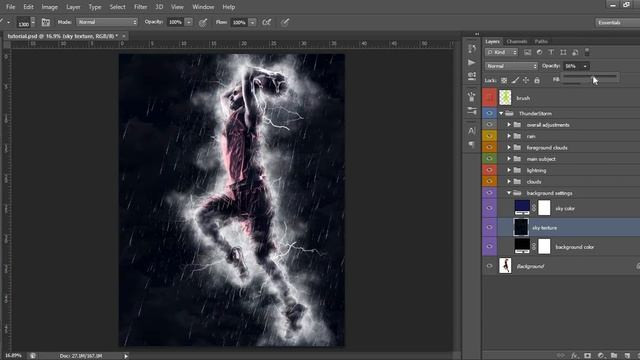The height and width of the screenshot is (360, 640).
Task: Open the Image menu
Action: coord(49,7)
